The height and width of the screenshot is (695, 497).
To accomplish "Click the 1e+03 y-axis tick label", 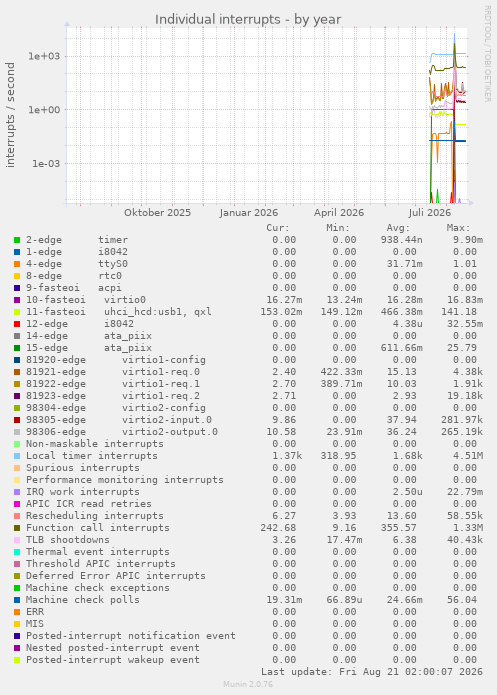I will (x=44, y=56).
